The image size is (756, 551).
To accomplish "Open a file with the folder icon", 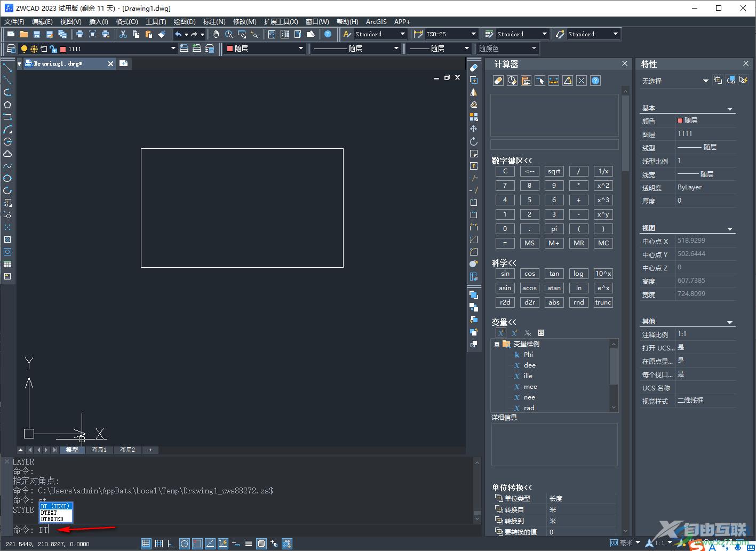I will [23, 34].
